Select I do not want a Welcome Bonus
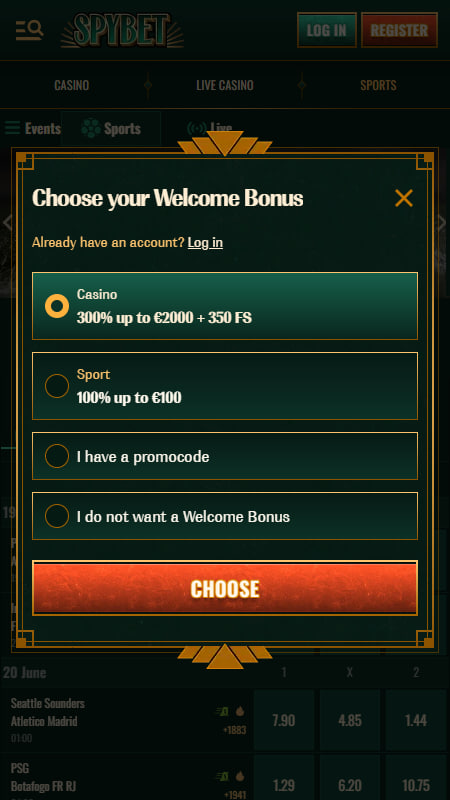 (225, 516)
